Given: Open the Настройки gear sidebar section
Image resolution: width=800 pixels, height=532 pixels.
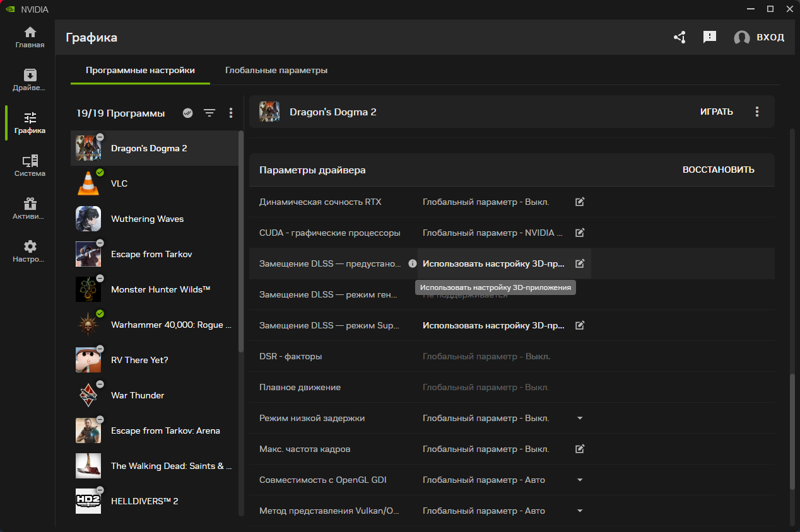Looking at the screenshot, I should tap(30, 252).
